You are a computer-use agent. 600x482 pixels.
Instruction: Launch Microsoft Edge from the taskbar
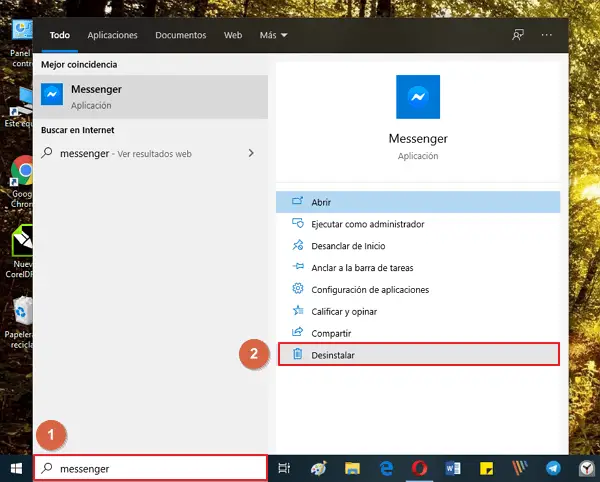pos(386,468)
